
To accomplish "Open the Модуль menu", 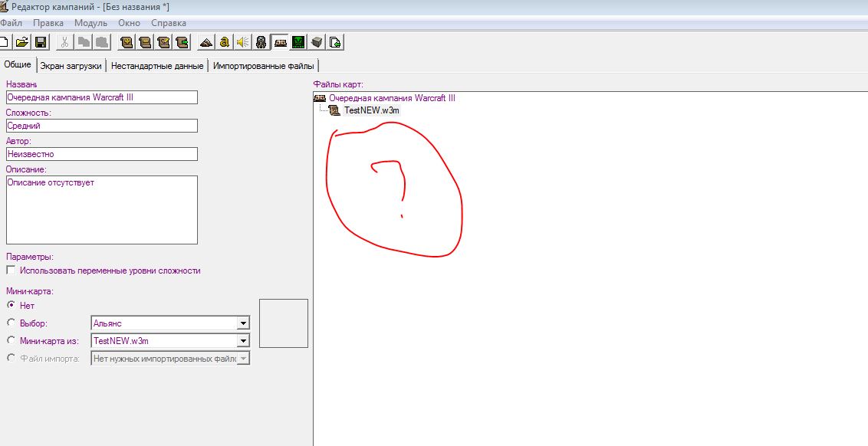I will pyautogui.click(x=90, y=23).
